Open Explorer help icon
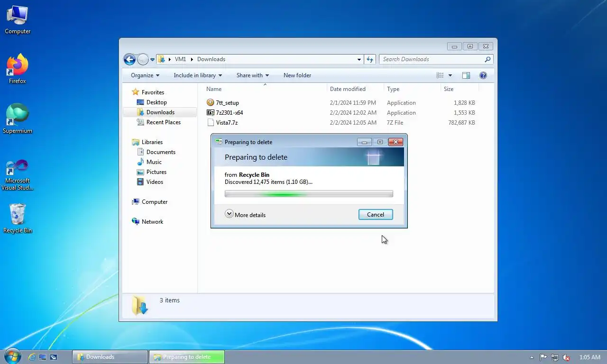This screenshot has height=364, width=607. [x=483, y=75]
